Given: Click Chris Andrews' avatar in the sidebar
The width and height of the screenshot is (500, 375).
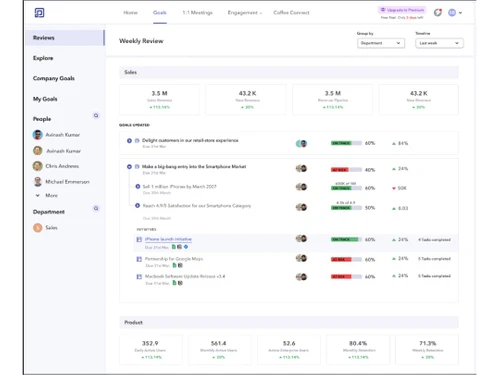Looking at the screenshot, I should point(38,166).
